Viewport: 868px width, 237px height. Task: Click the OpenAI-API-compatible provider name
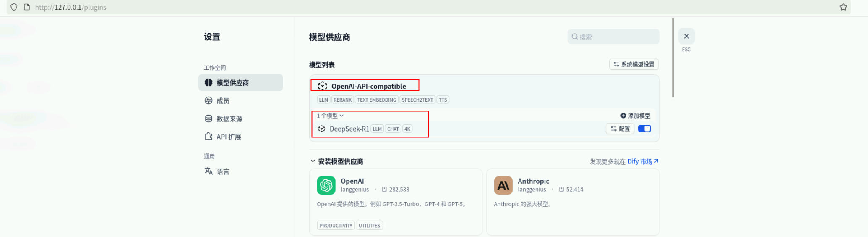369,86
